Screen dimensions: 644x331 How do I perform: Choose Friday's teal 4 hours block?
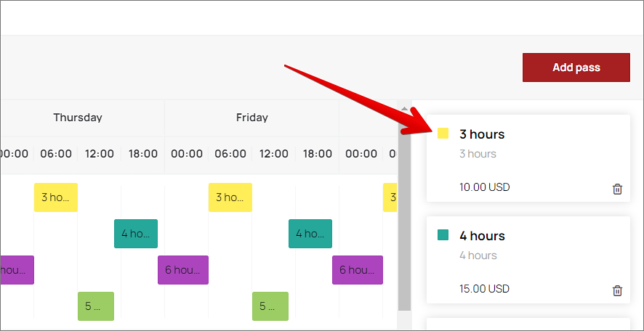point(310,234)
